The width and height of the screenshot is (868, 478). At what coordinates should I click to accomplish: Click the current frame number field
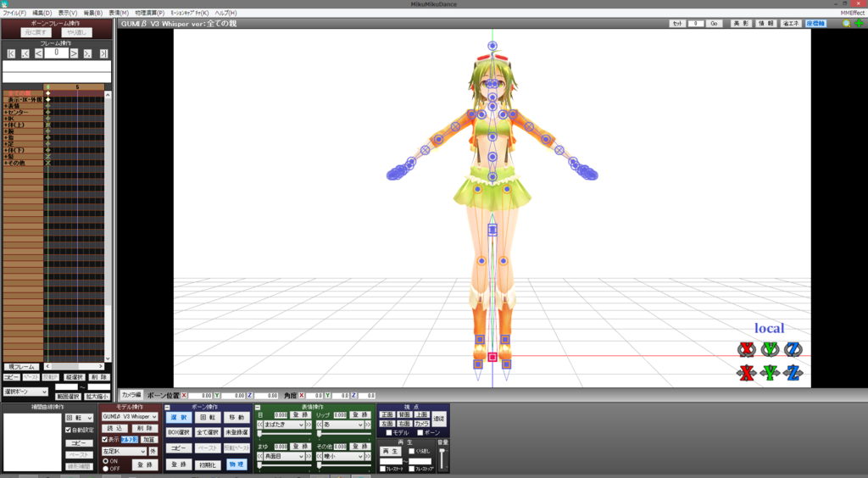point(57,53)
